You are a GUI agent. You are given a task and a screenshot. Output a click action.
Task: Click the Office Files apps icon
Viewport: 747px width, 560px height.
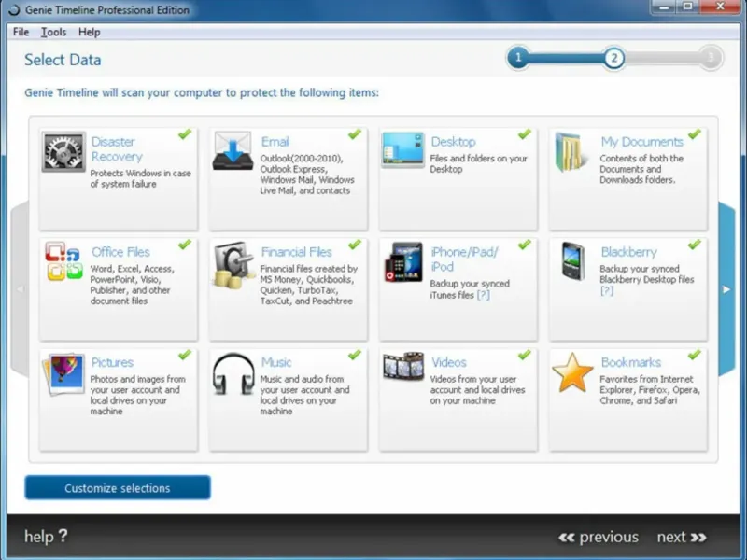63,261
